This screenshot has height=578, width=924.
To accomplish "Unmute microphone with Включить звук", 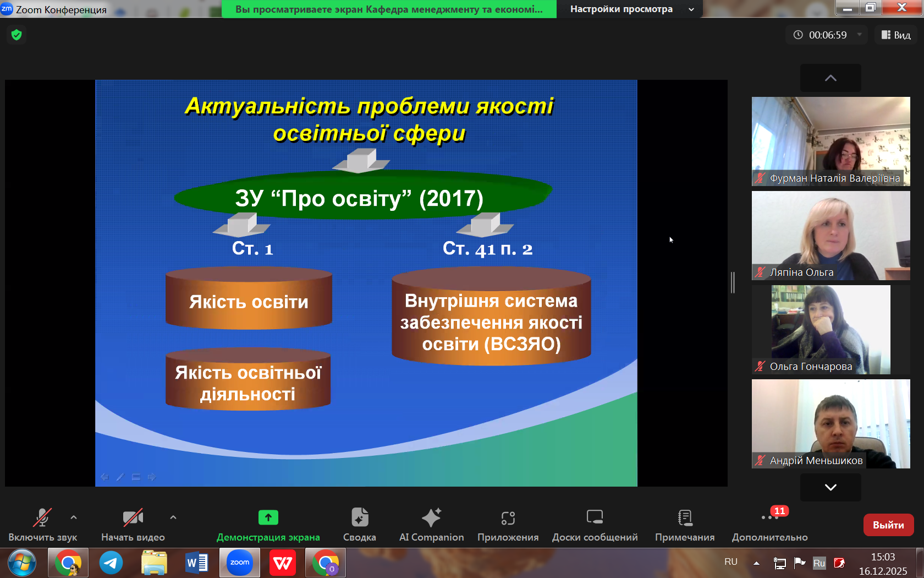I will point(42,525).
